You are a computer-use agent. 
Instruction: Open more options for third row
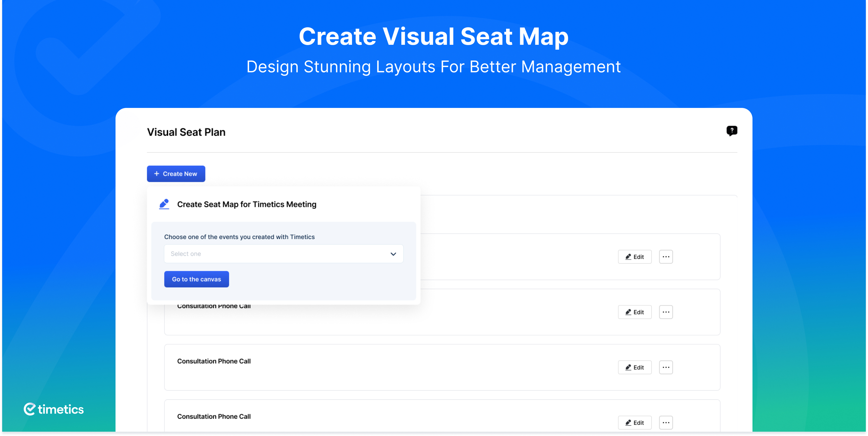coord(666,367)
